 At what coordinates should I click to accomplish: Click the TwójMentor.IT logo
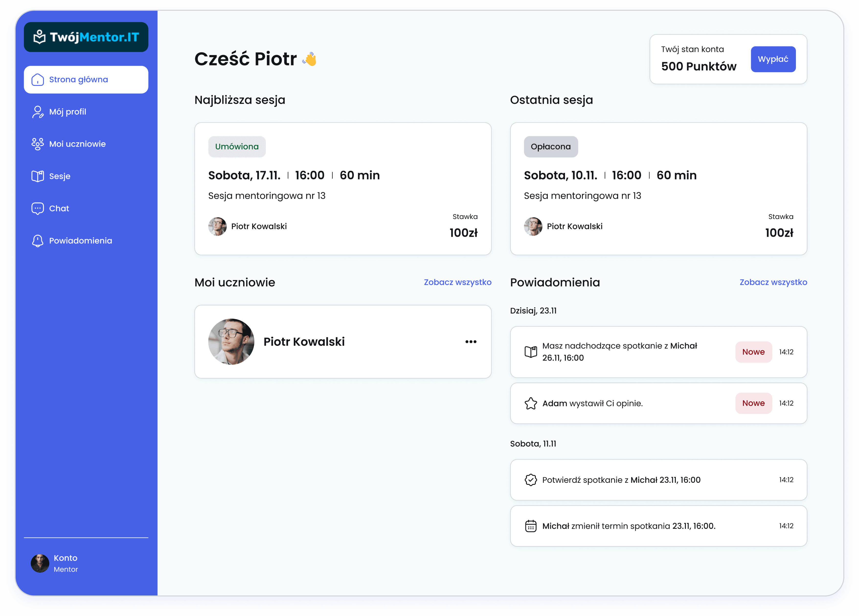click(x=86, y=37)
